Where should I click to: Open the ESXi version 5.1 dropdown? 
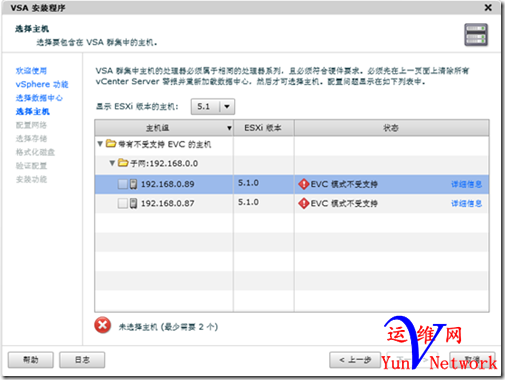(x=213, y=107)
